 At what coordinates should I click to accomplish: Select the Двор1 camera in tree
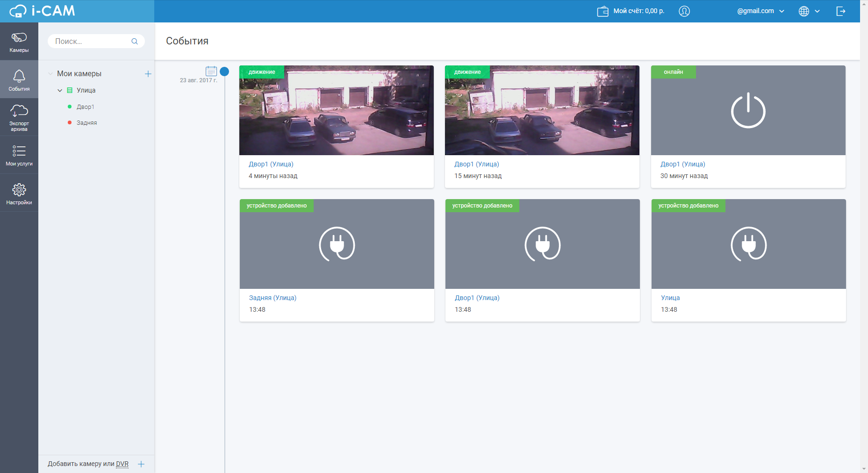tap(86, 107)
